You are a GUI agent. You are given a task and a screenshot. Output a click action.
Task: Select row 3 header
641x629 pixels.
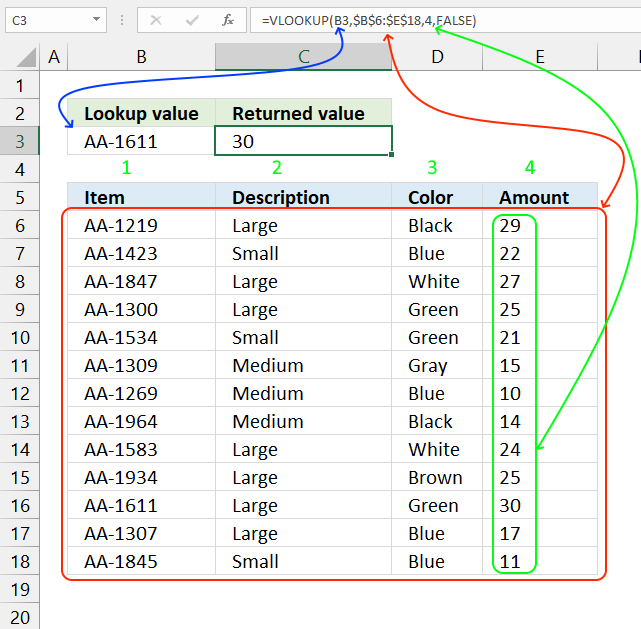pyautogui.click(x=20, y=141)
